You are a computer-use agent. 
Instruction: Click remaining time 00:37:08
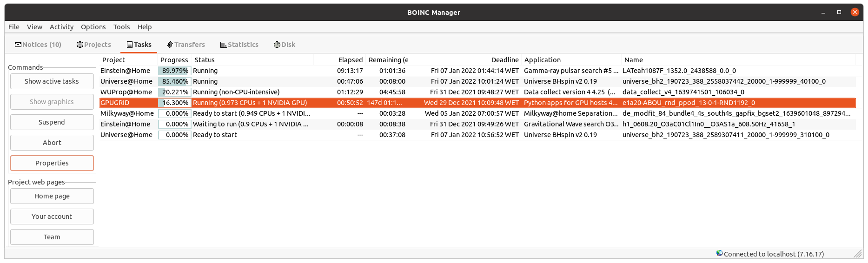[x=392, y=135]
